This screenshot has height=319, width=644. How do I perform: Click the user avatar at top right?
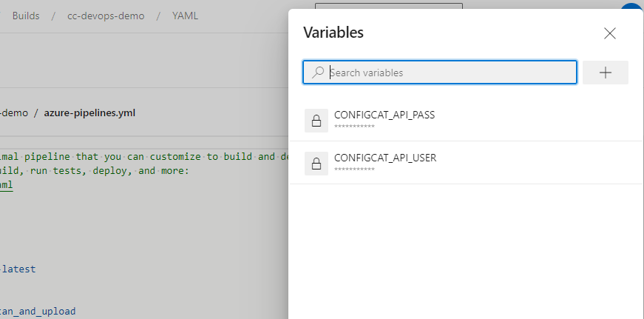(632, 10)
